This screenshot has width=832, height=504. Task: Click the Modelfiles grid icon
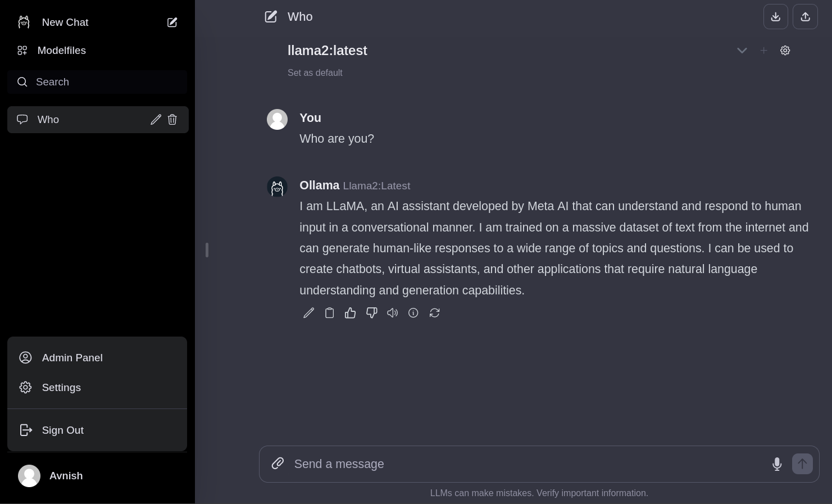pos(22,51)
